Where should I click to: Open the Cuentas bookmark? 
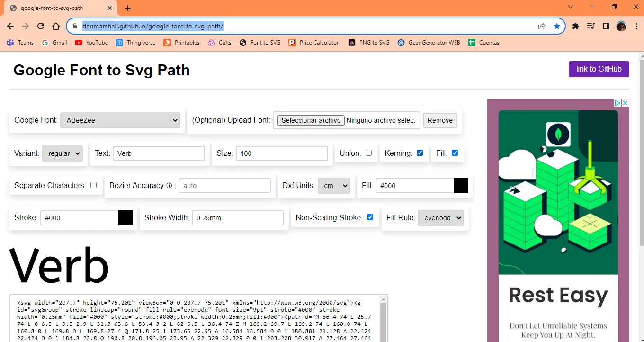[484, 43]
